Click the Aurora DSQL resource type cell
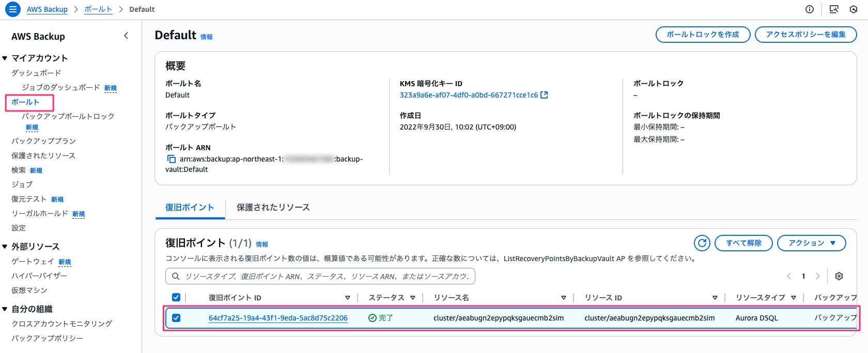Viewport: 868px width, 353px height. point(756,318)
